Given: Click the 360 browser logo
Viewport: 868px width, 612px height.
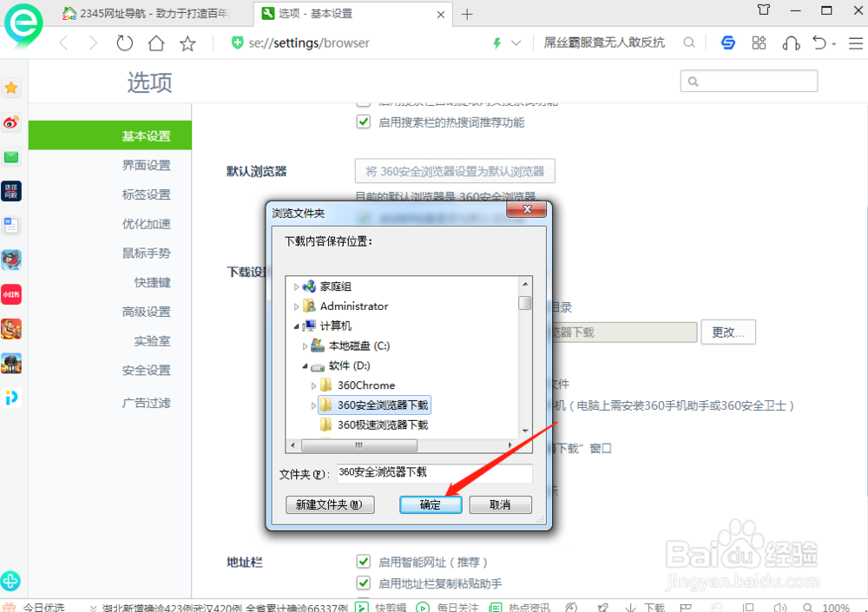Looking at the screenshot, I should click(x=23, y=25).
